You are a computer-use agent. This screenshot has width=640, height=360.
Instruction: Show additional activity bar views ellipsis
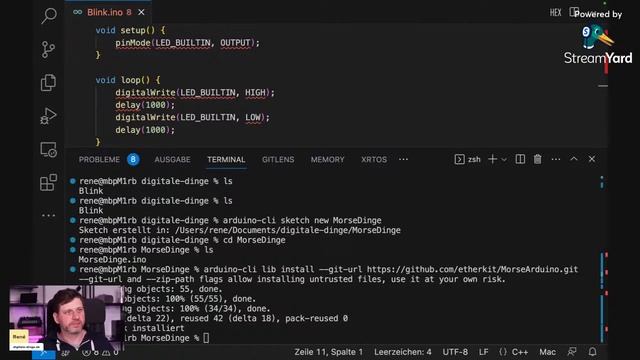48,215
